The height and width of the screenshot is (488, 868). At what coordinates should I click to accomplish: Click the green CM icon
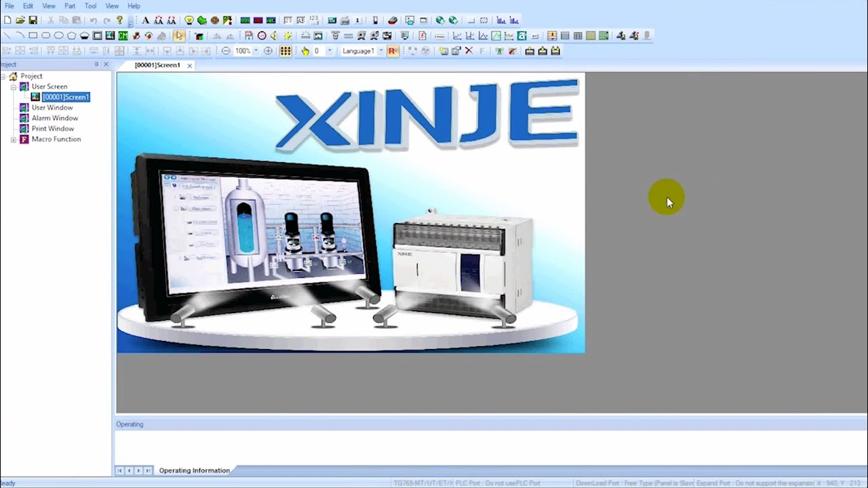[123, 35]
